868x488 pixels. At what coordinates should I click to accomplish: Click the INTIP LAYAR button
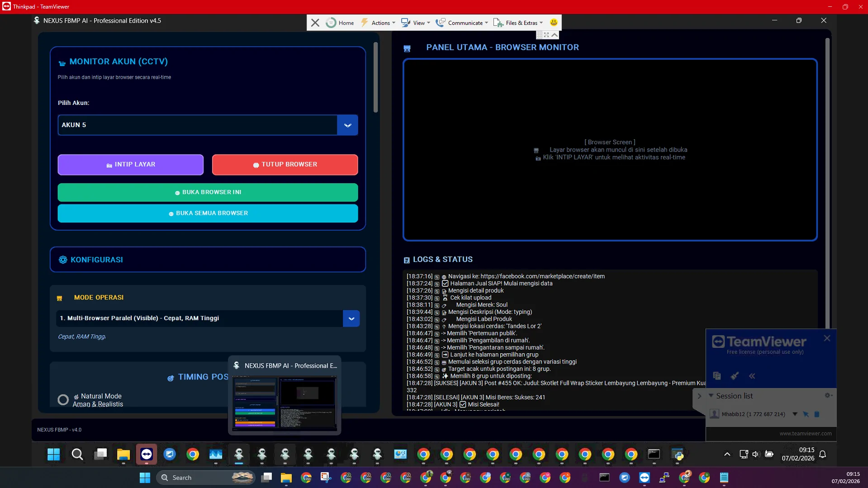130,165
